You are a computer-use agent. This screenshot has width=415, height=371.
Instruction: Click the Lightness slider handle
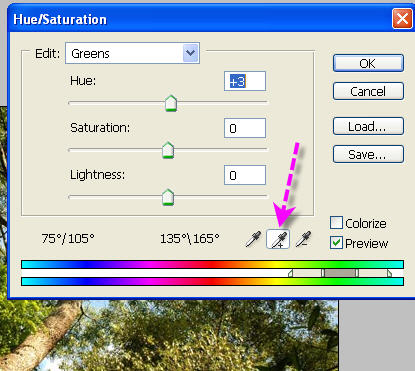click(168, 197)
